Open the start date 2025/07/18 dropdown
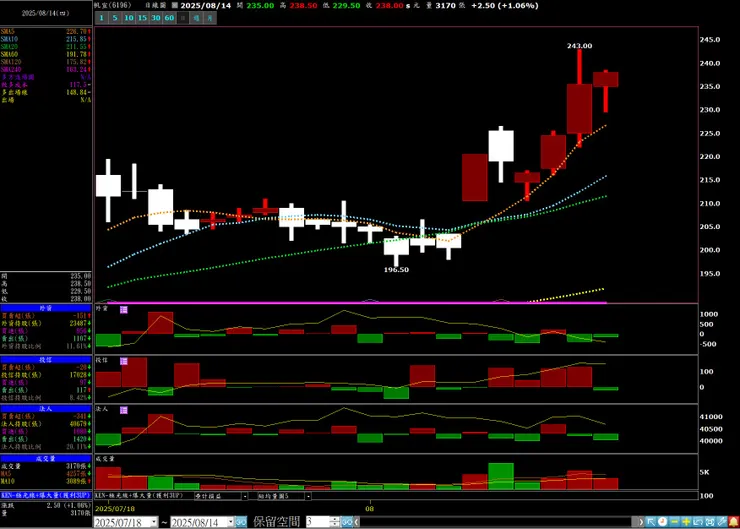 pyautogui.click(x=154, y=522)
